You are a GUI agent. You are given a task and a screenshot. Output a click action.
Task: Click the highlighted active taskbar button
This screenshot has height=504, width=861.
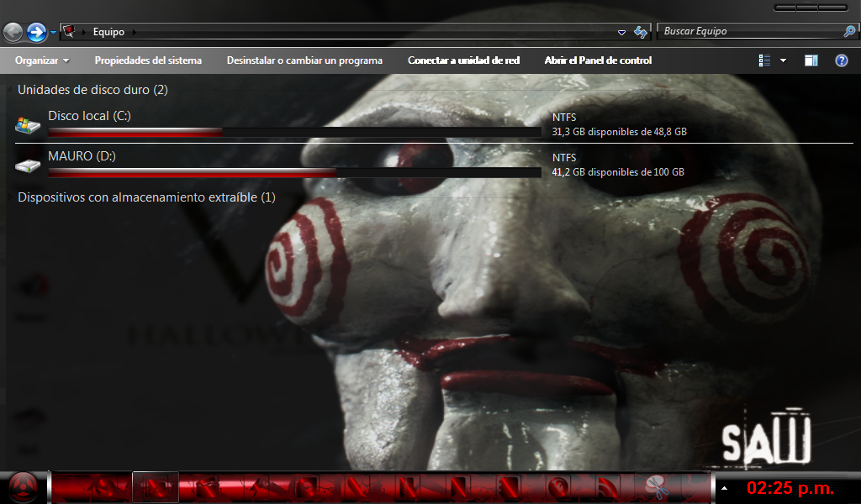156,487
